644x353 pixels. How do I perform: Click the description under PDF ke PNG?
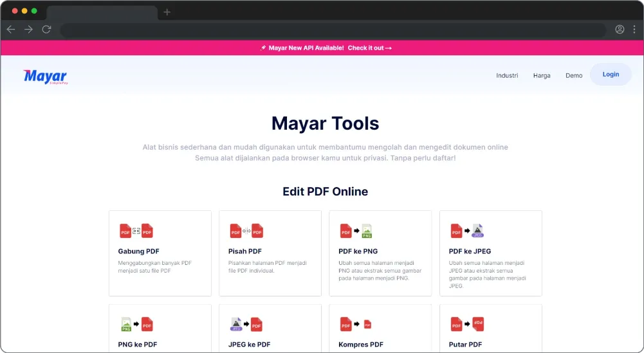tap(380, 271)
